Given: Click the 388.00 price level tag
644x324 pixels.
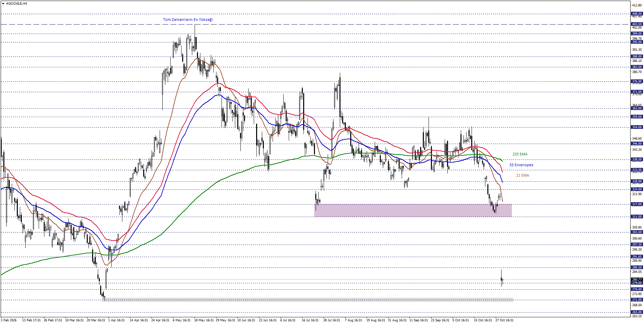Looking at the screenshot, I should [637, 57].
